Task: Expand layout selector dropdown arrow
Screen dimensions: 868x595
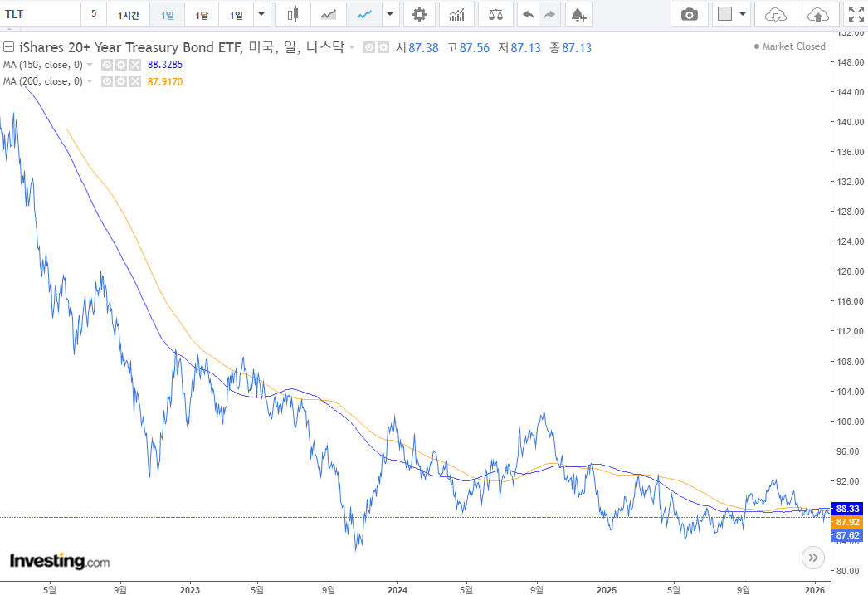Action: (x=743, y=14)
